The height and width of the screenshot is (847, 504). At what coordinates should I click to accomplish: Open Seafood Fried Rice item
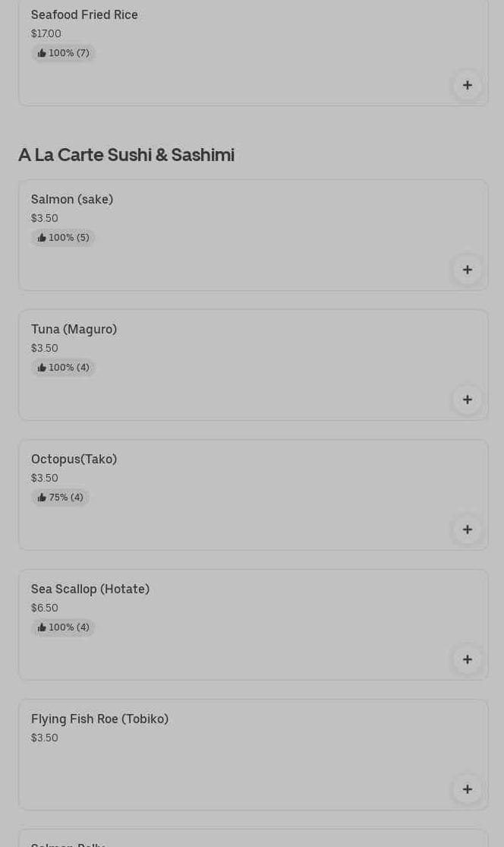click(84, 14)
